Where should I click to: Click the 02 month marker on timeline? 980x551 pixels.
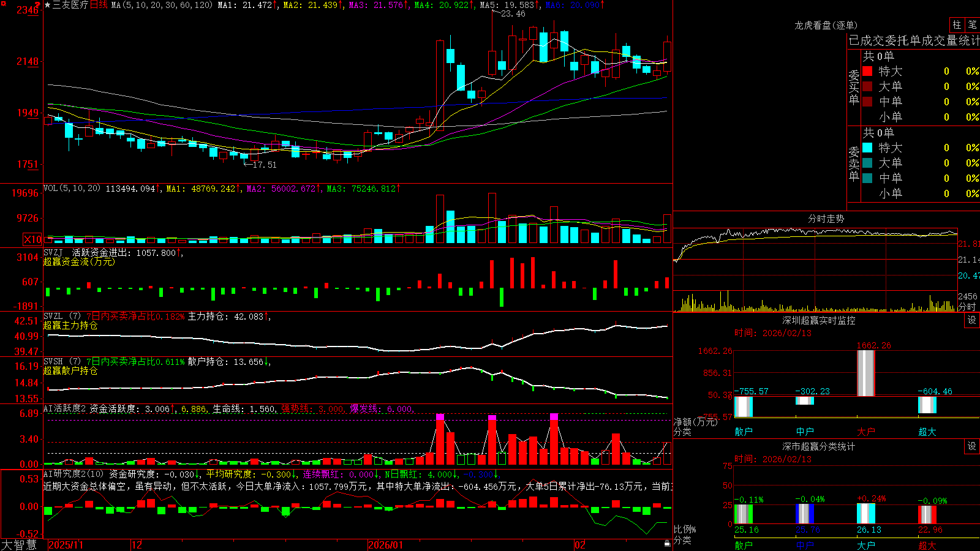point(579,545)
